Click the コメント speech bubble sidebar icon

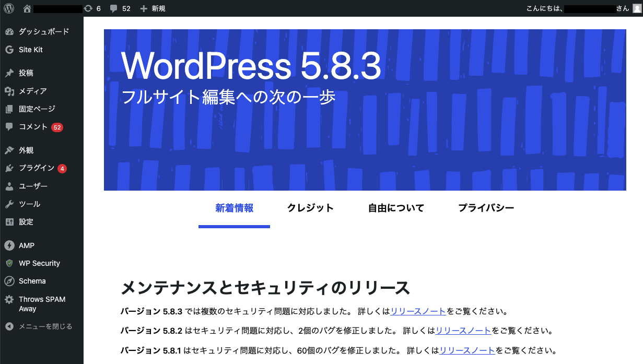tap(9, 127)
